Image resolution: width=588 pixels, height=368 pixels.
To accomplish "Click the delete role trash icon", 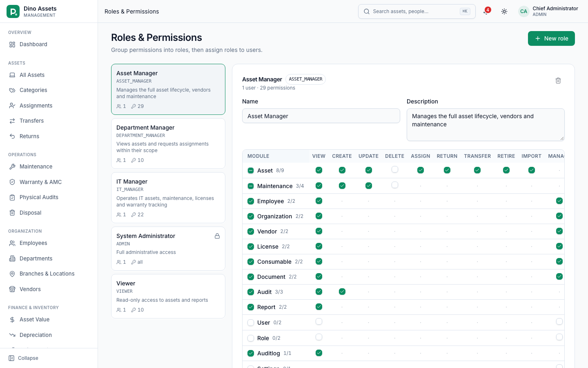I will (558, 81).
